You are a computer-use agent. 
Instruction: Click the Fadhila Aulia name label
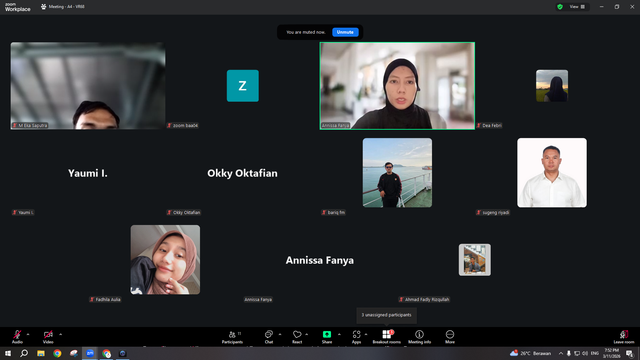coord(105,299)
